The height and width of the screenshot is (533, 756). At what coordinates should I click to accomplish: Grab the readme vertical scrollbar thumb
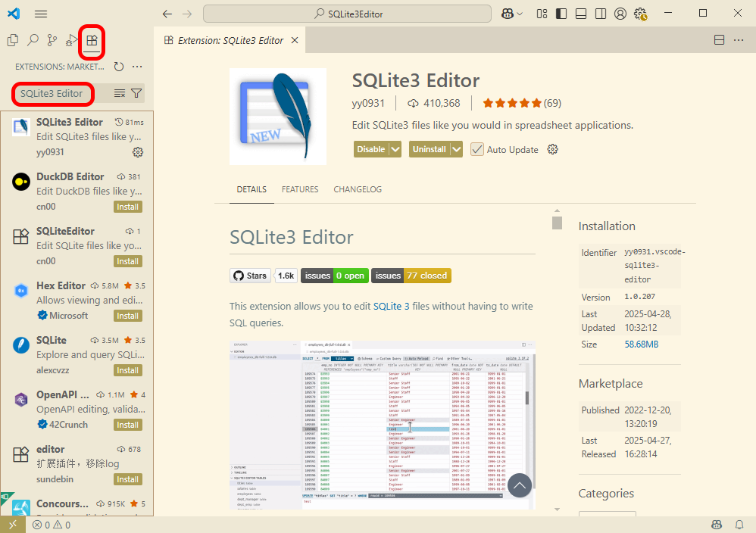(x=557, y=223)
